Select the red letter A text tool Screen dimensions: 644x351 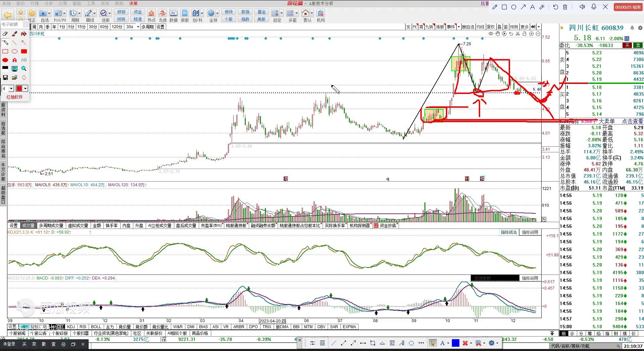coord(14,60)
